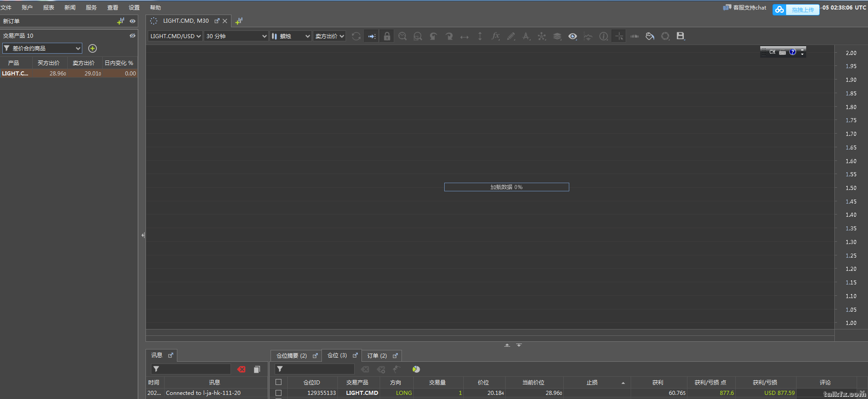The image size is (868, 399).
Task: Toggle the chart lock icon
Action: [x=387, y=36]
